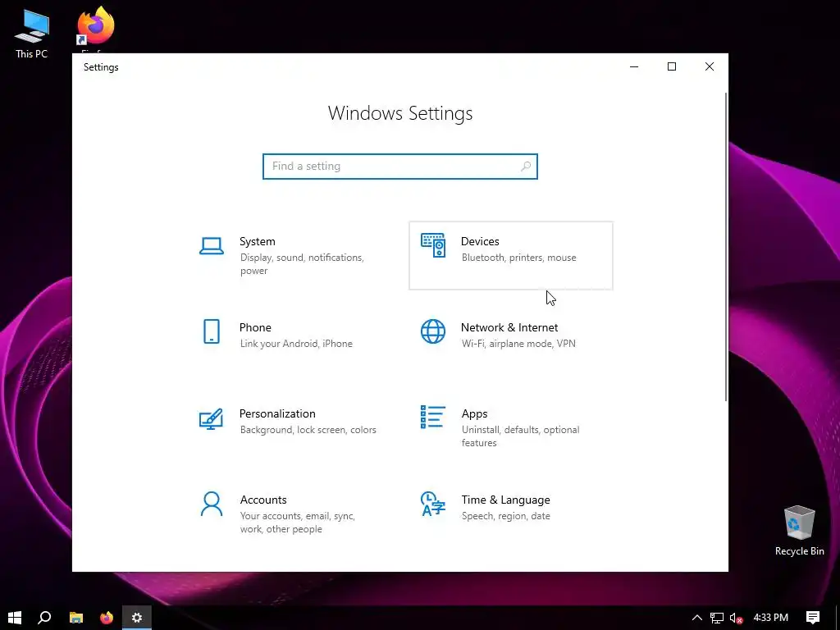Click the Settings window vertical scrollbar

pos(726,246)
